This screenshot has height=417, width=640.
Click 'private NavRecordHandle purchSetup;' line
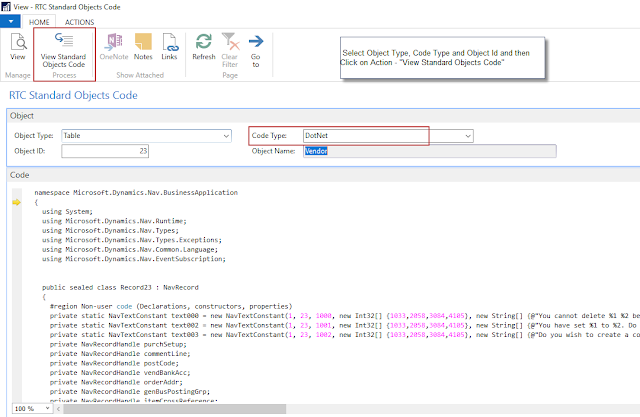118,344
